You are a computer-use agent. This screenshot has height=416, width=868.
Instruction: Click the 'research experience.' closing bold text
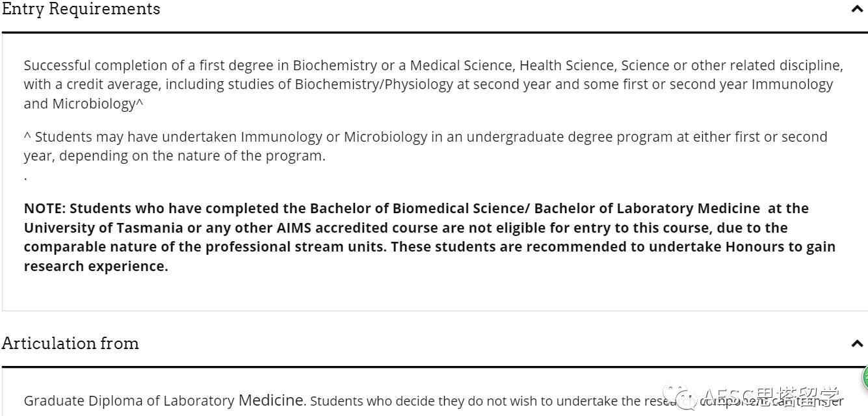96,266
